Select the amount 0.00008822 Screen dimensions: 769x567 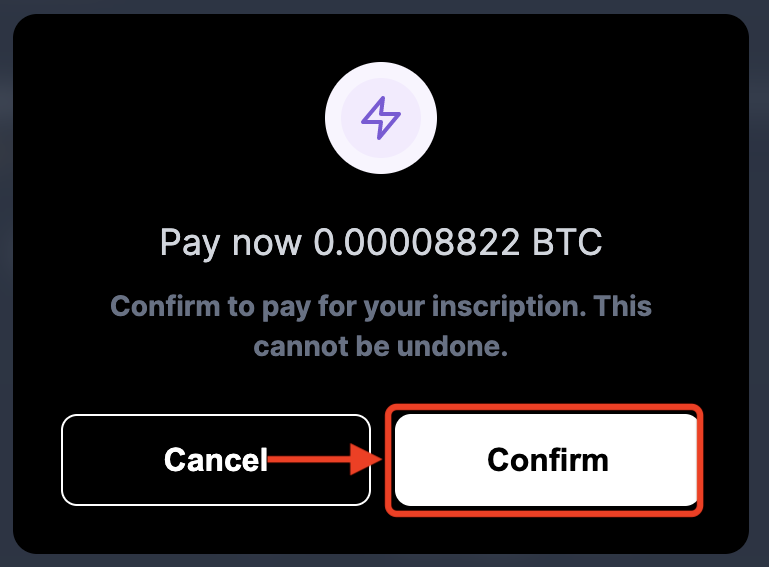click(416, 242)
